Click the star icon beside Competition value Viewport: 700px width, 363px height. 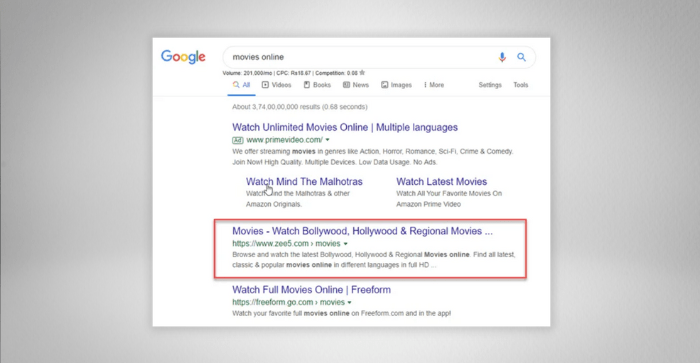[x=362, y=73]
